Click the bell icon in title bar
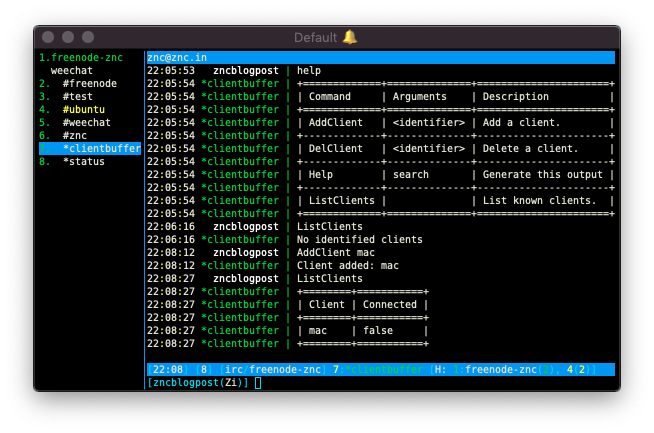This screenshot has height=433, width=654. click(x=350, y=37)
